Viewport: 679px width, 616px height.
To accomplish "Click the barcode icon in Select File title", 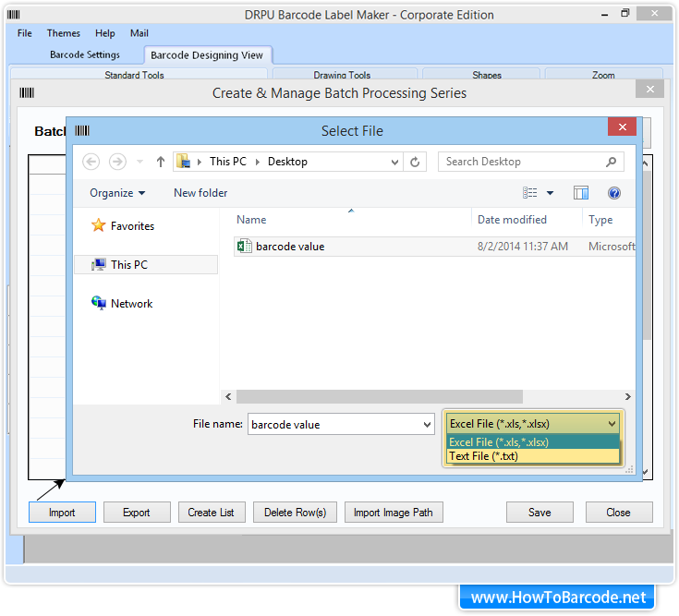I will (82, 130).
